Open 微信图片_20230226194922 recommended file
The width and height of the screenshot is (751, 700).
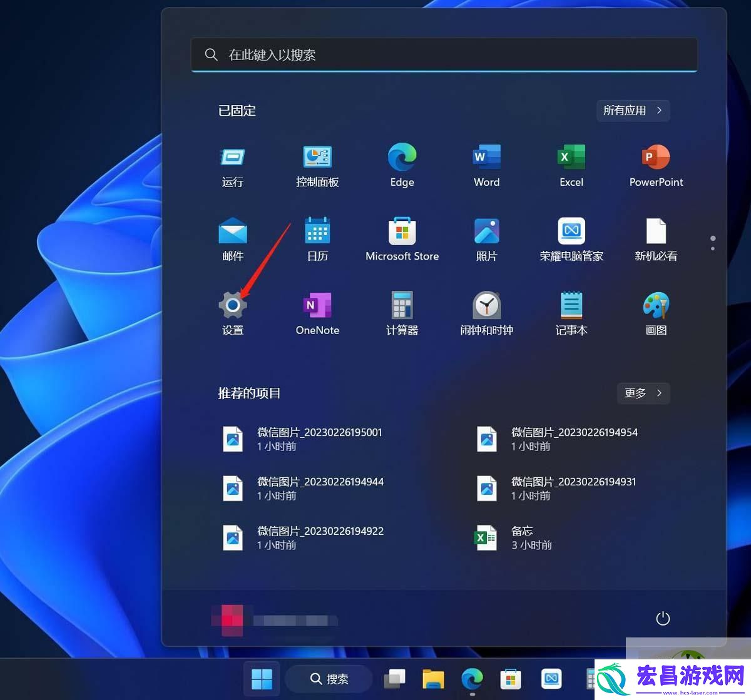304,537
